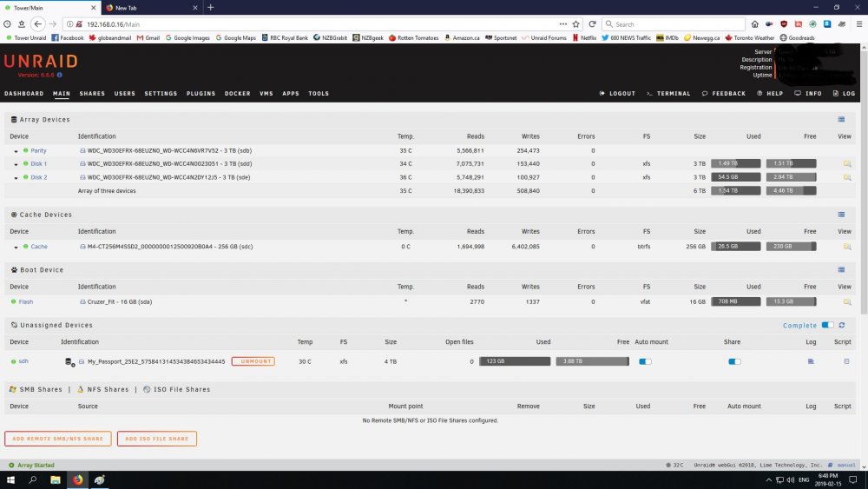The width and height of the screenshot is (868, 489).
Task: Bookmark this page with star icon
Action: tap(576, 23)
